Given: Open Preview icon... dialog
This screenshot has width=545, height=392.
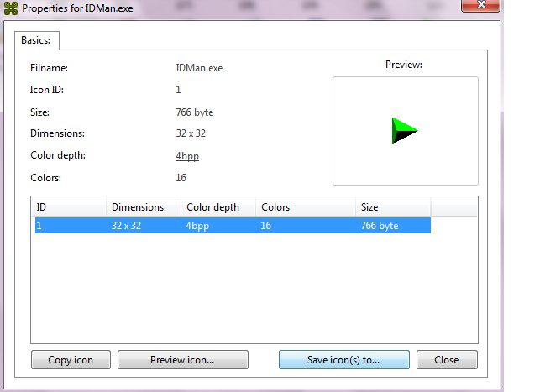Looking at the screenshot, I should point(183,359).
